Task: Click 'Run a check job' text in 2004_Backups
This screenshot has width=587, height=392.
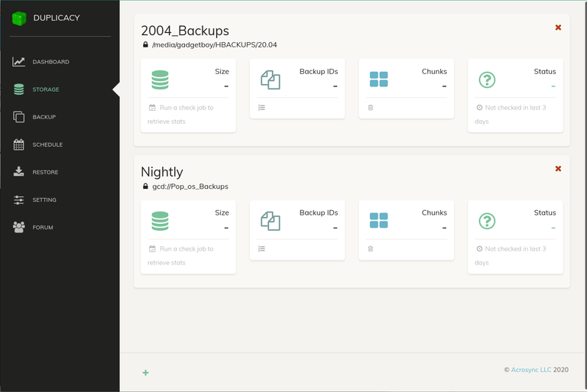Action: point(186,108)
